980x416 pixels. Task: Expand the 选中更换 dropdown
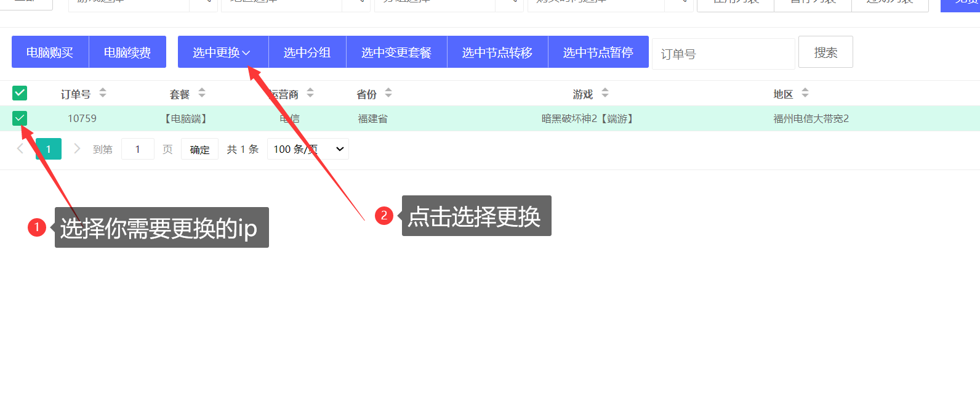[222, 52]
